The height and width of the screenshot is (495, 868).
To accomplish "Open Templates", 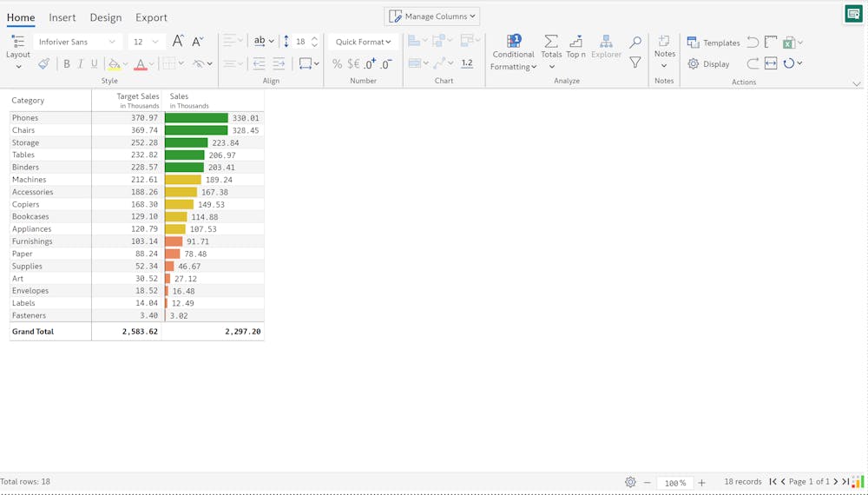I will tap(713, 42).
